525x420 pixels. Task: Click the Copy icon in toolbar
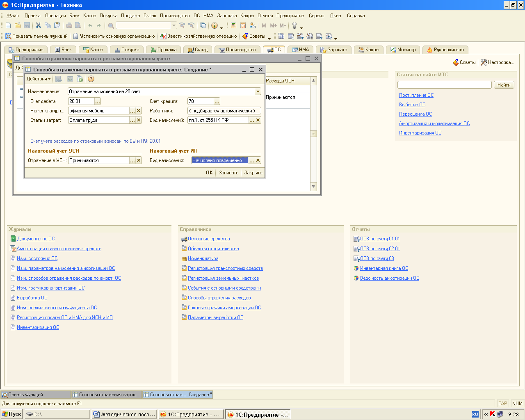coord(48,25)
